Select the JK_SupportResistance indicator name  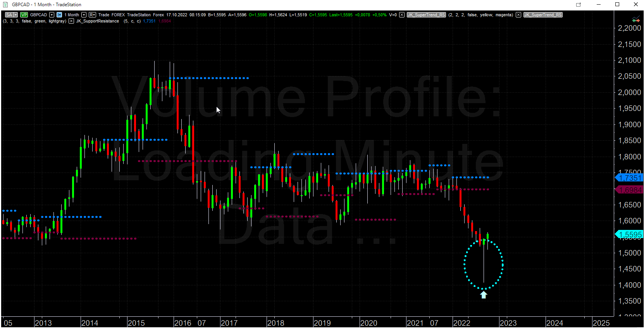pyautogui.click(x=98, y=21)
